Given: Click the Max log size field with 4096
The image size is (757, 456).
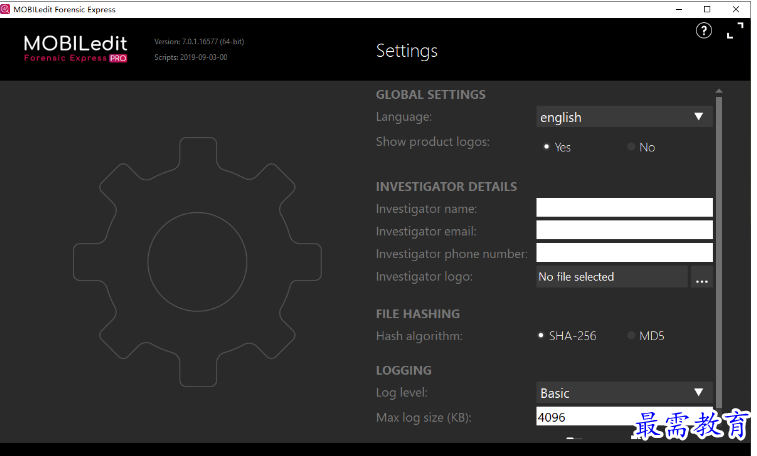Looking at the screenshot, I should click(624, 417).
